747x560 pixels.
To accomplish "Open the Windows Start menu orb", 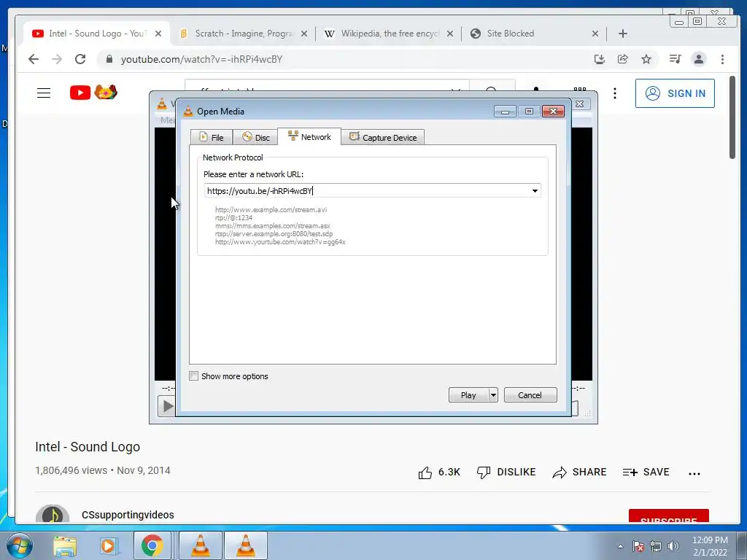I will click(19, 545).
